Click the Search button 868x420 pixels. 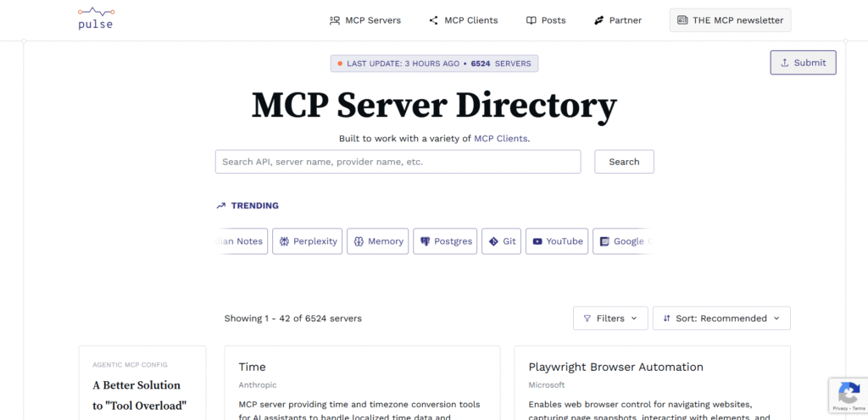625,162
